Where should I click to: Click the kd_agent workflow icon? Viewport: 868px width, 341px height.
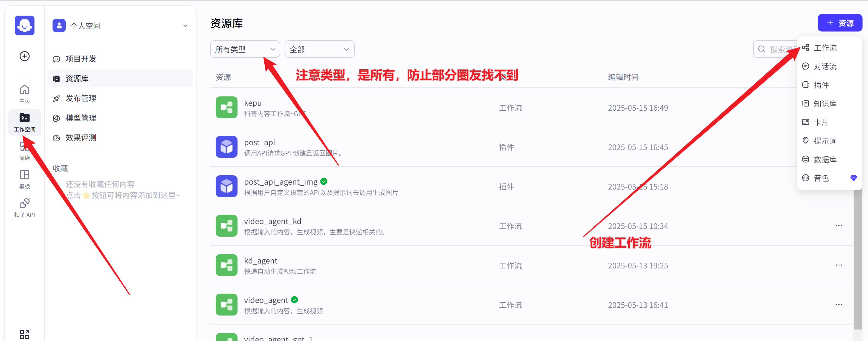pos(226,265)
